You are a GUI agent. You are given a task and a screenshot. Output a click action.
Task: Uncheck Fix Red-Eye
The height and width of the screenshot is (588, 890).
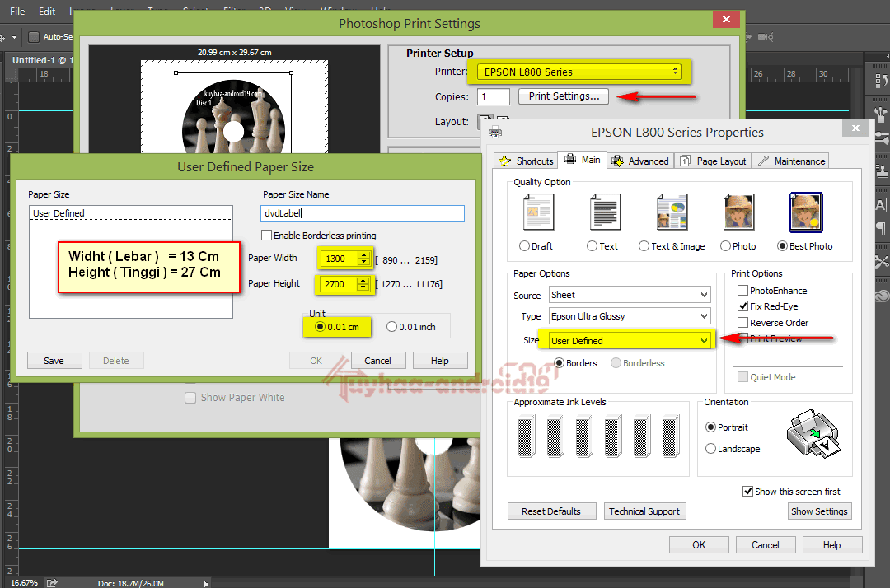pos(742,306)
